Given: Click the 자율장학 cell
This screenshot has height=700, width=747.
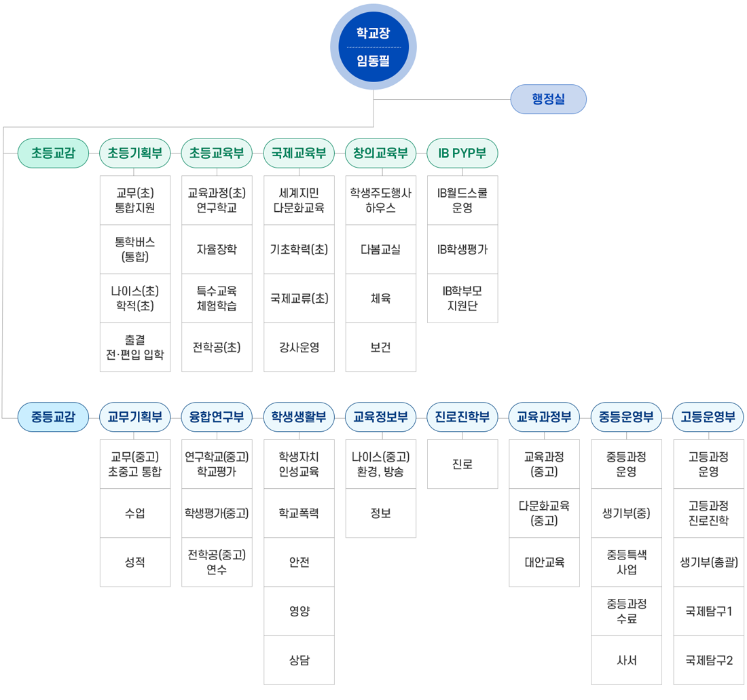Looking at the screenshot, I should [x=217, y=249].
